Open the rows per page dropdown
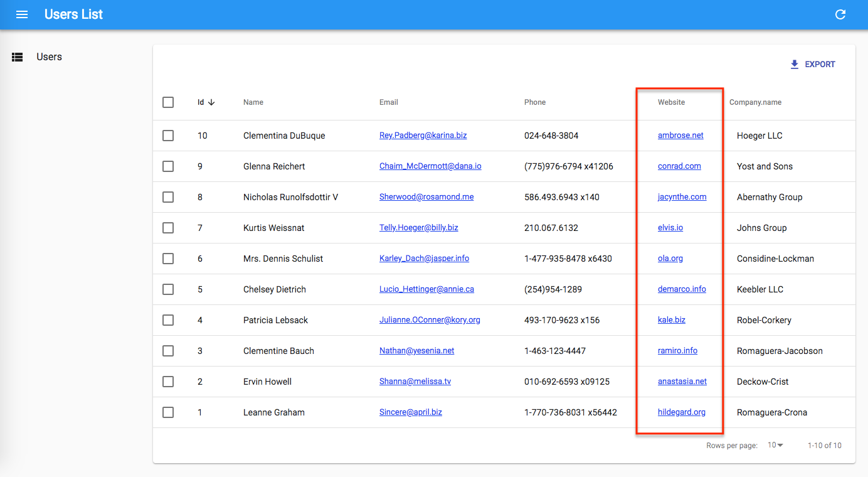Viewport: 868px width, 477px height. click(x=776, y=446)
